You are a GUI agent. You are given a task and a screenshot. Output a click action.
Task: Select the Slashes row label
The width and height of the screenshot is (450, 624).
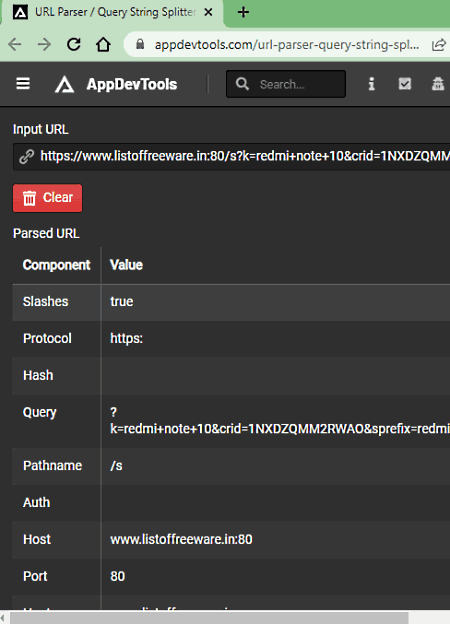tap(45, 302)
